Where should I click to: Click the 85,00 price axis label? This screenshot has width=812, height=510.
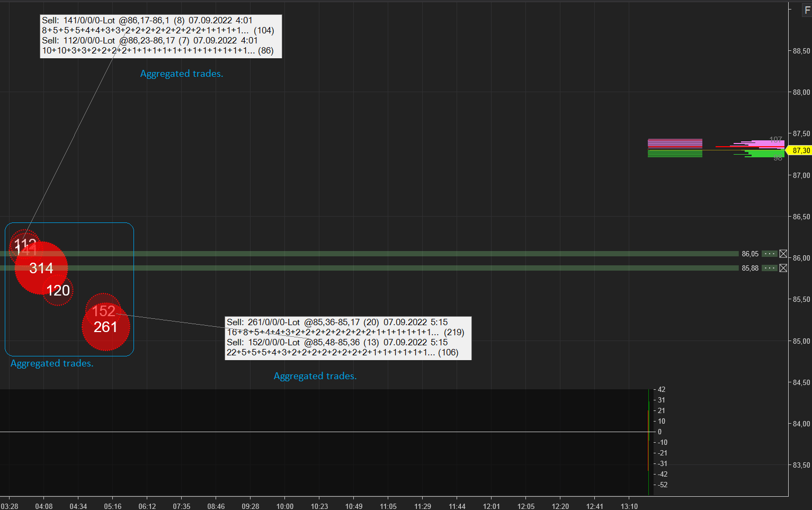click(801, 341)
